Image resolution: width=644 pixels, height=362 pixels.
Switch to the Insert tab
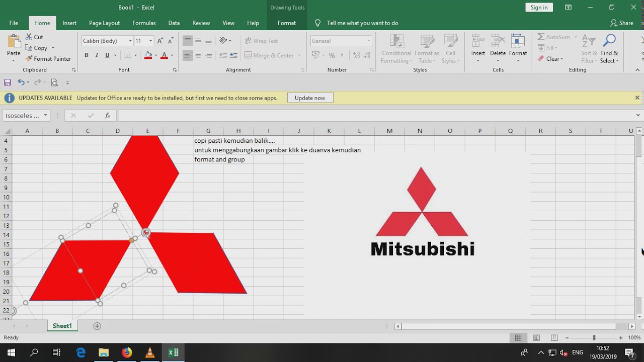point(69,23)
